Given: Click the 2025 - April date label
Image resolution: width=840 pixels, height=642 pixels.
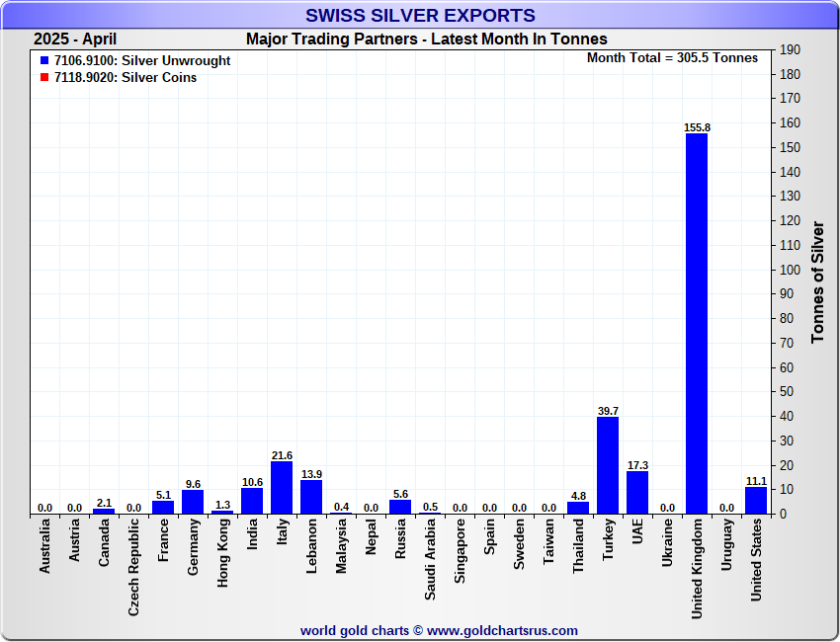Looking at the screenshot, I should click(75, 40).
